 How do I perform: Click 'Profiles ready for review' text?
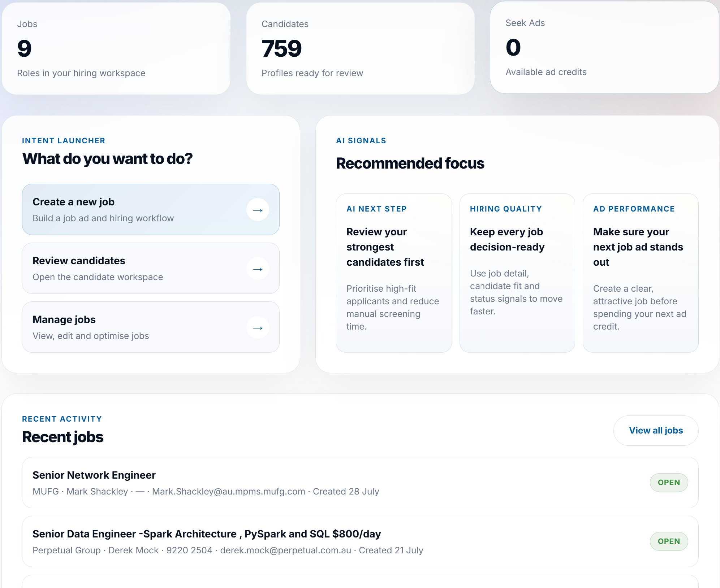pyautogui.click(x=312, y=73)
